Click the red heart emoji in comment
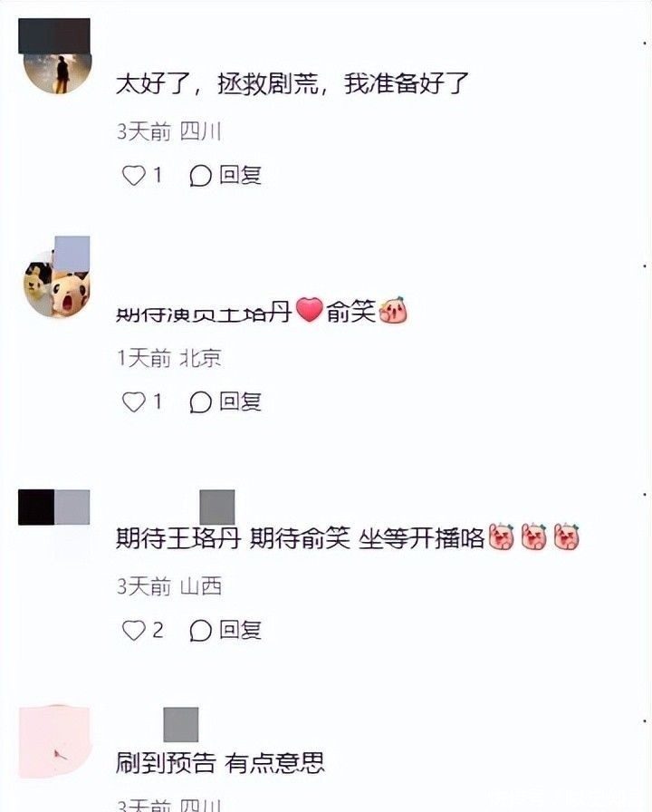Viewport: 652px width, 812px height. coord(310,310)
